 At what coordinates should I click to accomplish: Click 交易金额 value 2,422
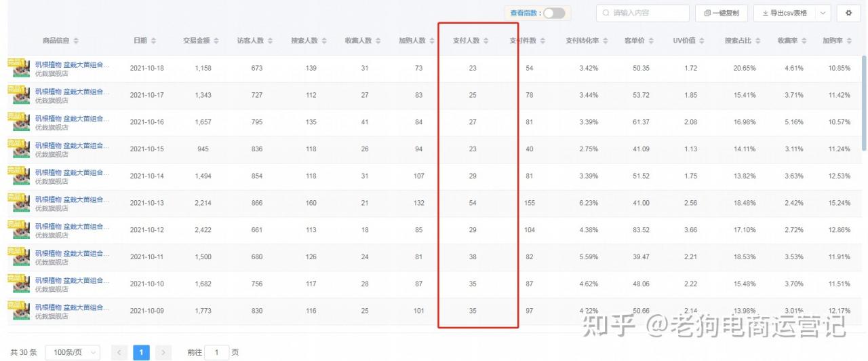203,230
